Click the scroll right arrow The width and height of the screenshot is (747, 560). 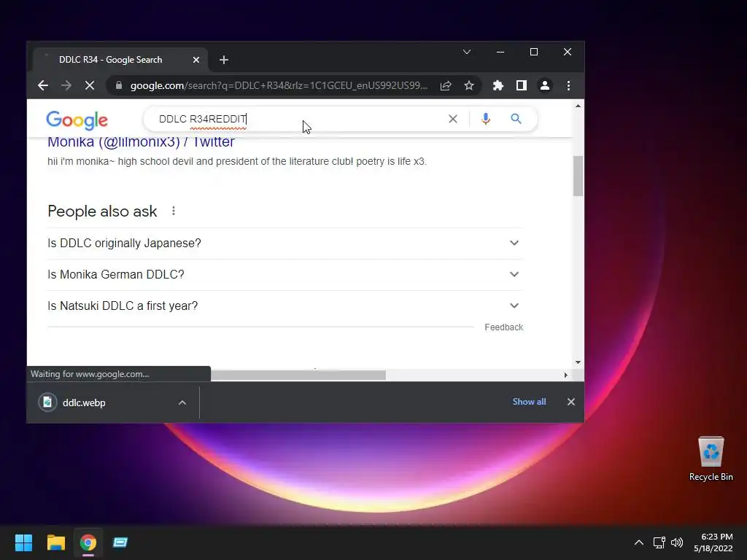pyautogui.click(x=565, y=376)
